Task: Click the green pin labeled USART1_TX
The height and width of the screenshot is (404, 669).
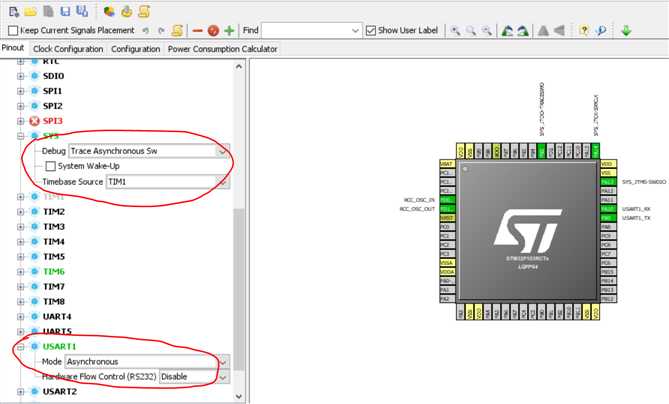Action: tap(608, 218)
